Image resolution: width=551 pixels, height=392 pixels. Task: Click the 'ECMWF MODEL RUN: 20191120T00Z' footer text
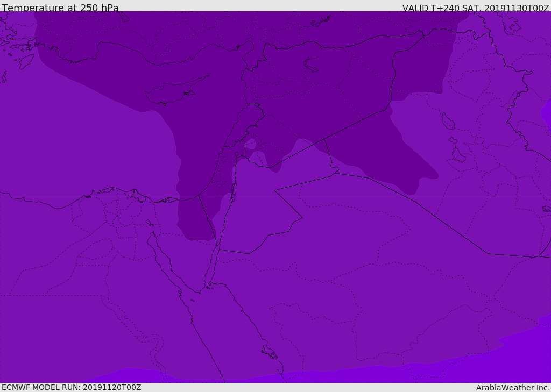[x=72, y=387]
